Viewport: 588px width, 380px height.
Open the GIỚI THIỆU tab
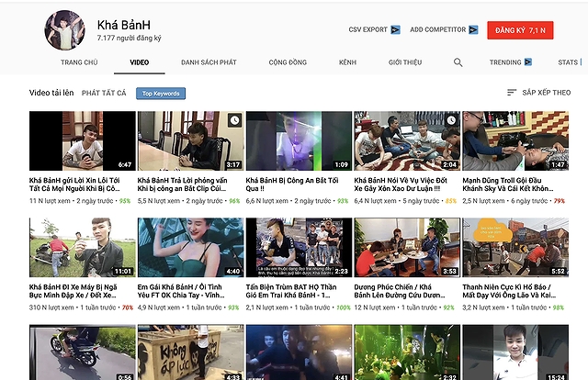coord(405,62)
